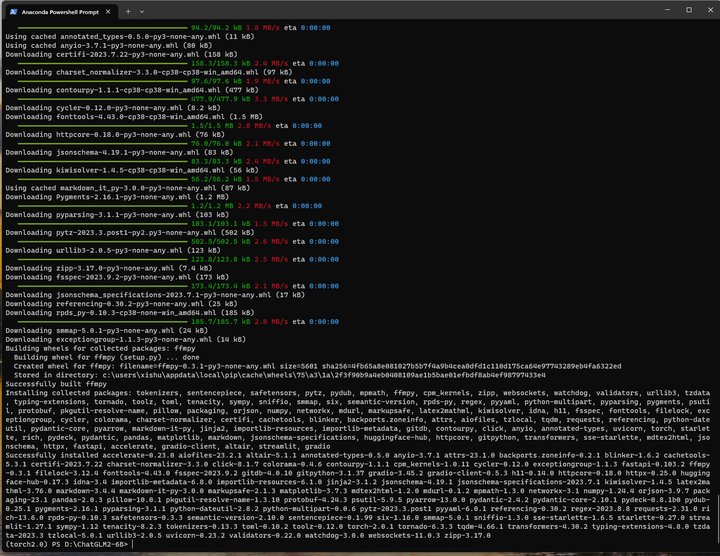Click the 'Downloading jsonschema-4.19.1' line
The width and height of the screenshot is (720, 556).
click(119, 152)
